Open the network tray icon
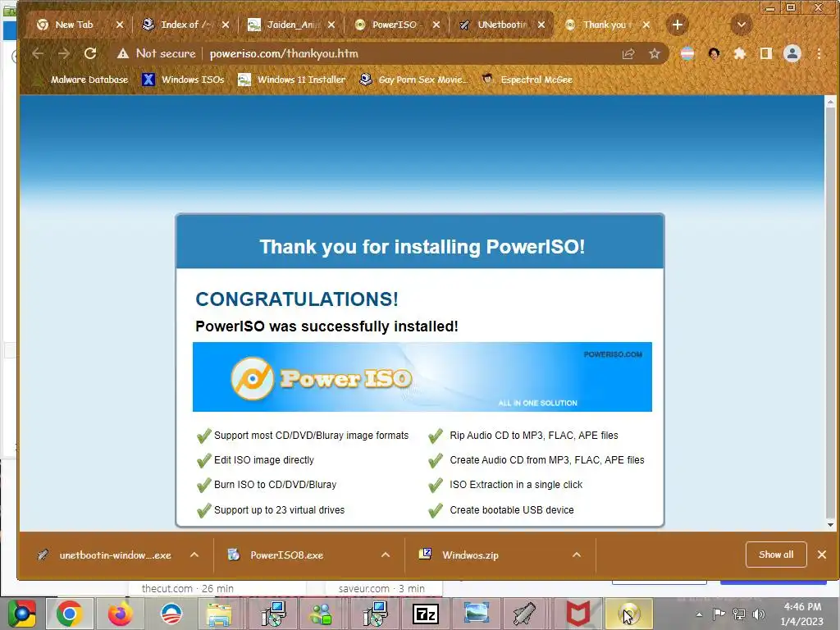 point(739,614)
